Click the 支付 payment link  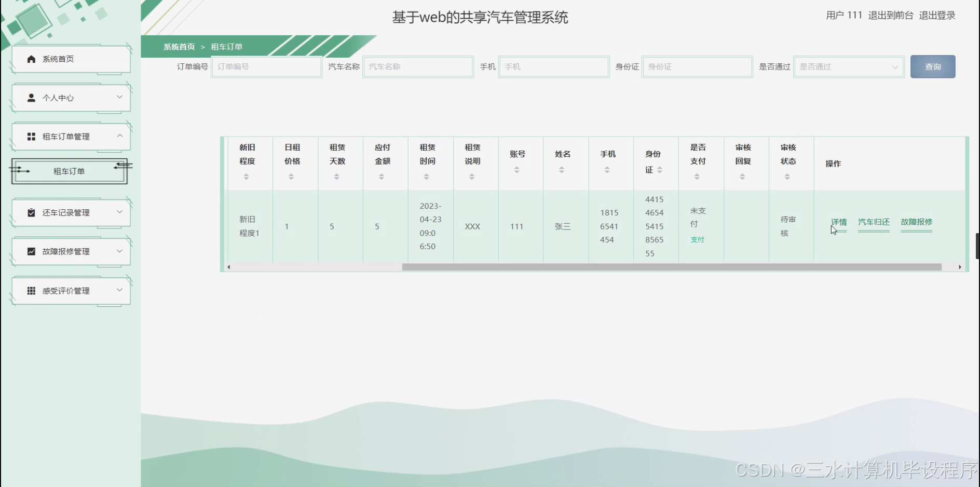coord(697,239)
